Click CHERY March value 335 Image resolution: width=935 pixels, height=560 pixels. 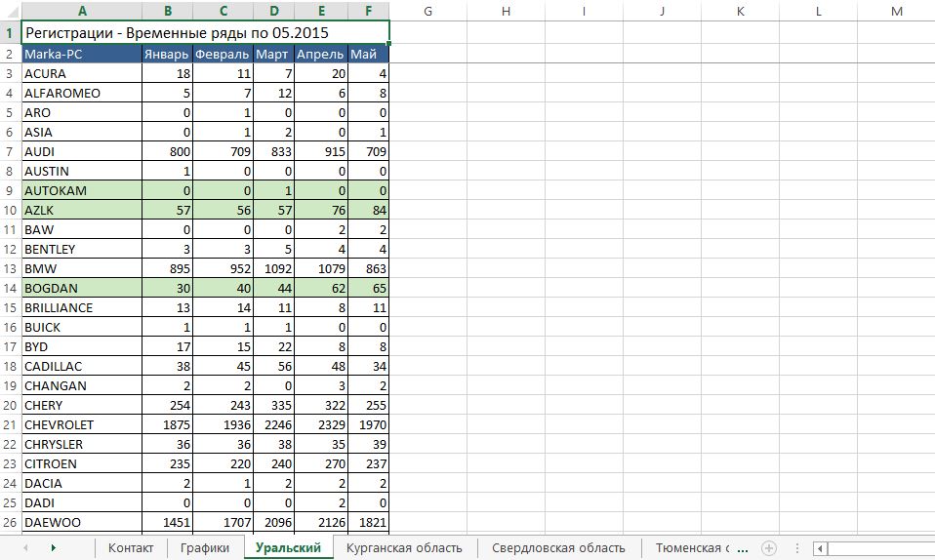273,405
